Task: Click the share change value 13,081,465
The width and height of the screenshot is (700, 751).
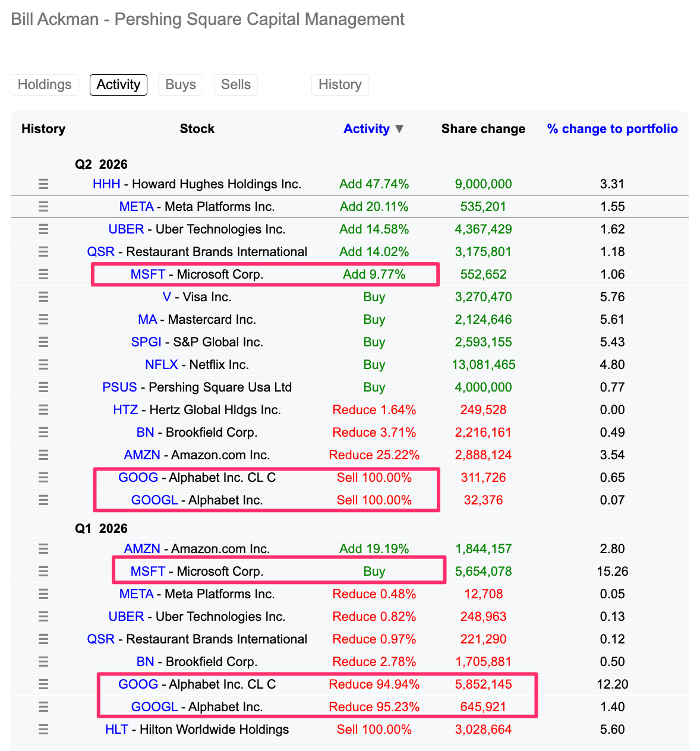Action: pyautogui.click(x=484, y=365)
